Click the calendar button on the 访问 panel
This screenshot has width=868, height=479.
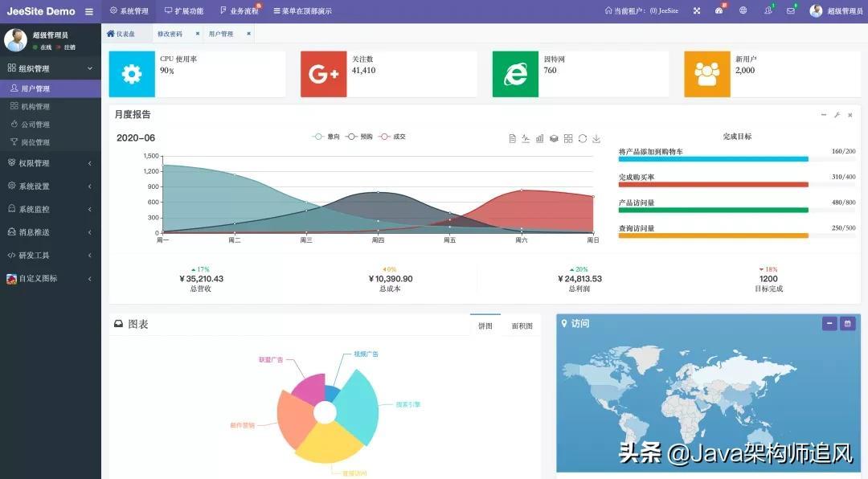pos(848,324)
